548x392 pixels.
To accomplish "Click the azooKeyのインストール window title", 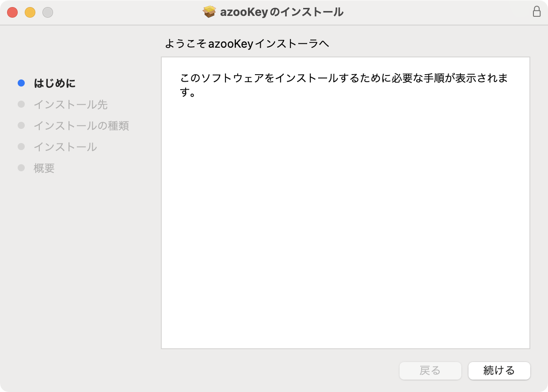I will [x=282, y=12].
